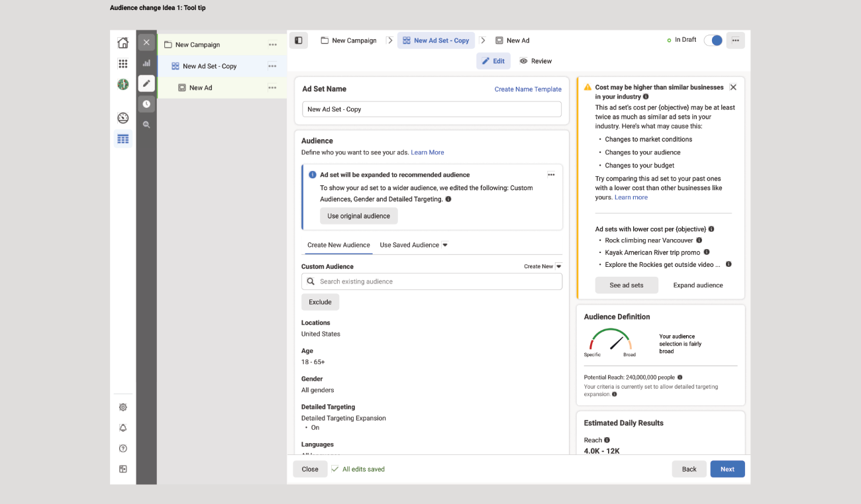Open New Campaign three-dot options menu
Screen dimensions: 861x504
click(x=273, y=45)
